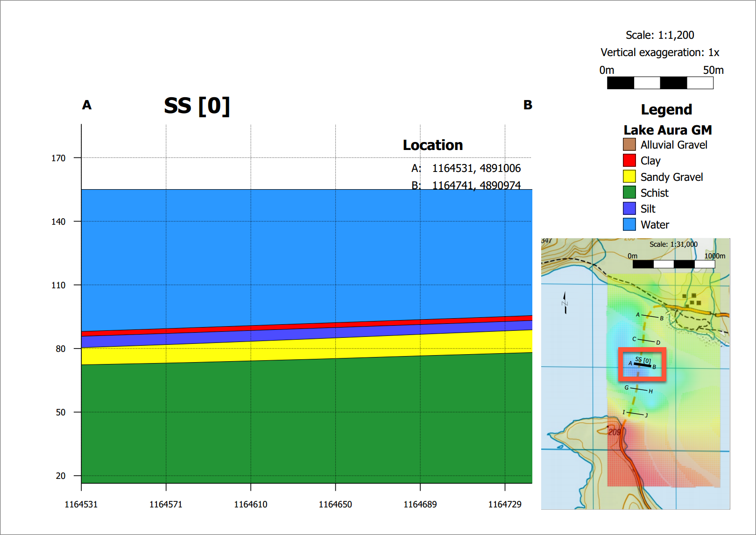Select the C–D section line on the map
The height and width of the screenshot is (535, 756).
(646, 341)
